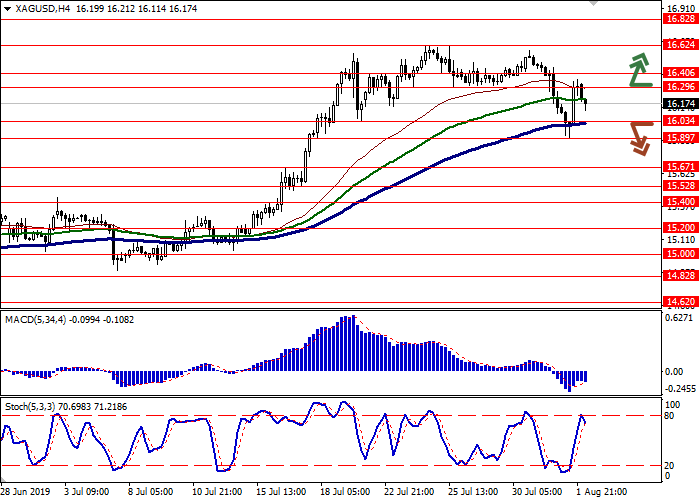The width and height of the screenshot is (700, 500).
Task: Click the 15.897 red price label
Action: tap(679, 138)
